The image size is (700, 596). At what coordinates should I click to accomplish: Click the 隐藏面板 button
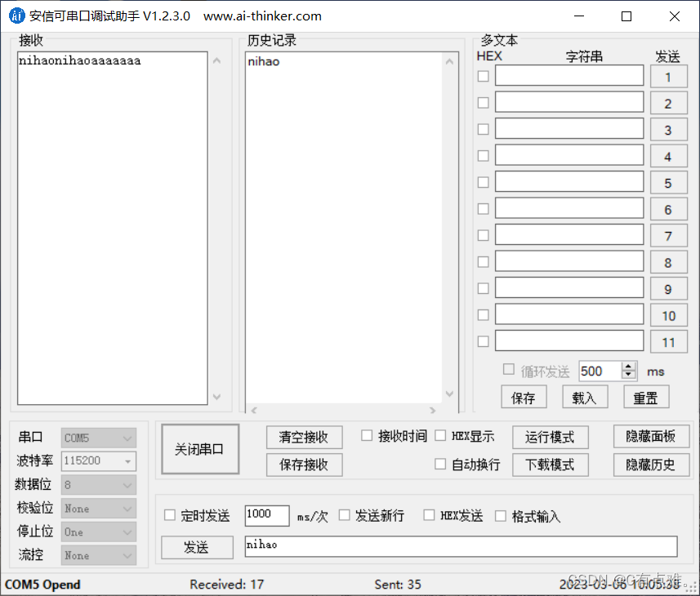click(651, 436)
